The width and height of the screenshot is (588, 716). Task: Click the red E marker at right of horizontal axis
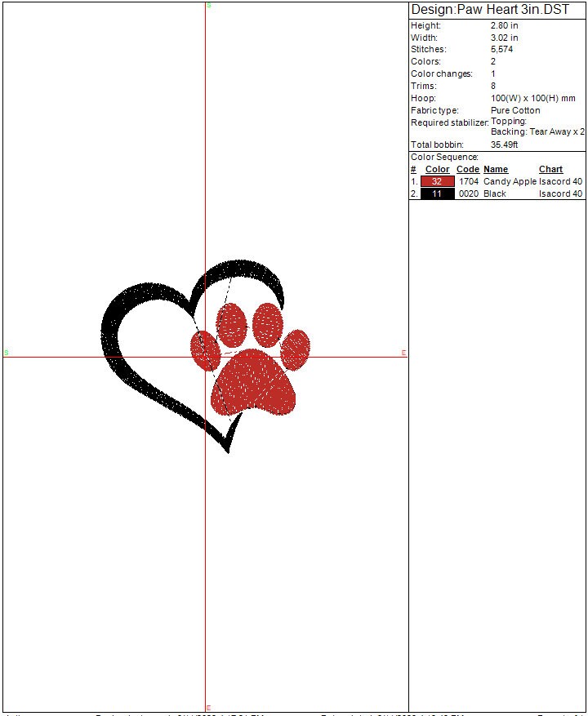coord(403,353)
